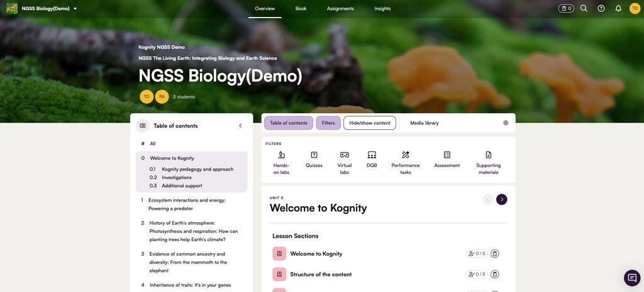Open the help question mark icon
Viewport: 644px width, 292px height.
pos(601,8)
